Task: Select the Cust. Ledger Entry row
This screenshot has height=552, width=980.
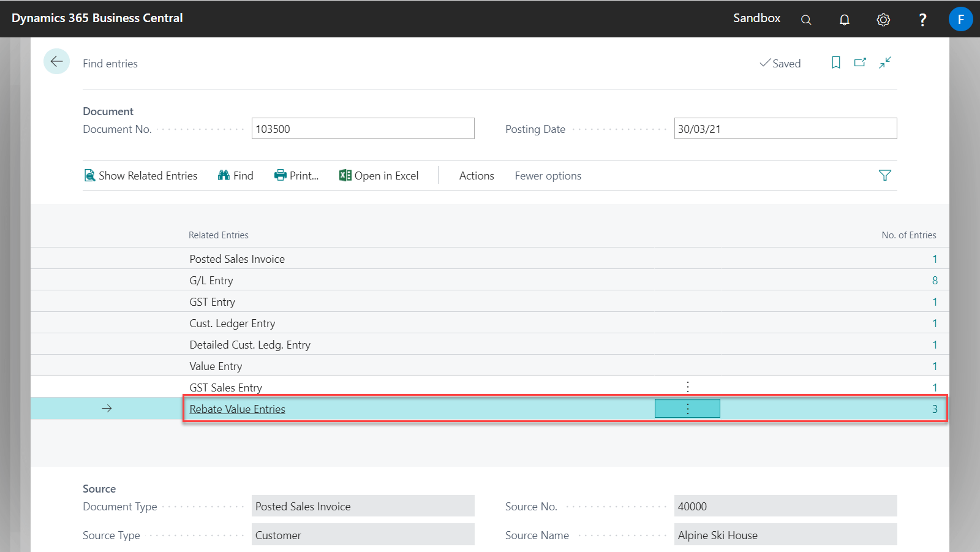Action: click(x=490, y=323)
